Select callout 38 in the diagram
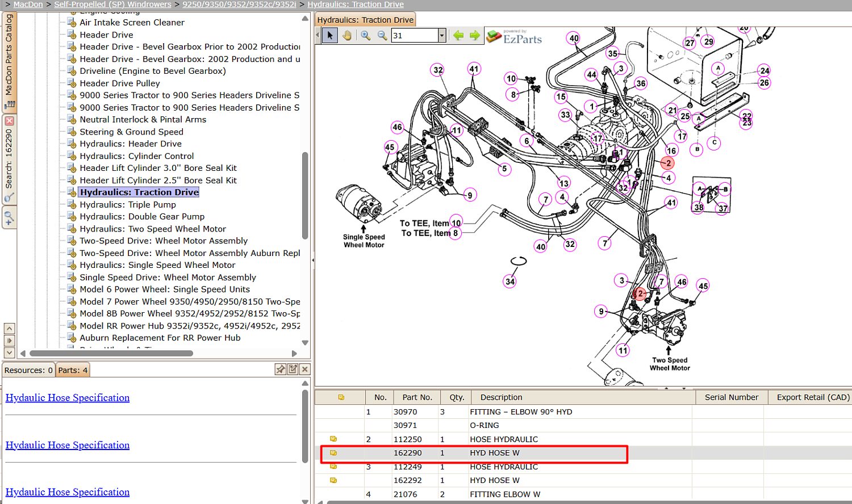Viewport: 852px width, 504px height. [699, 207]
